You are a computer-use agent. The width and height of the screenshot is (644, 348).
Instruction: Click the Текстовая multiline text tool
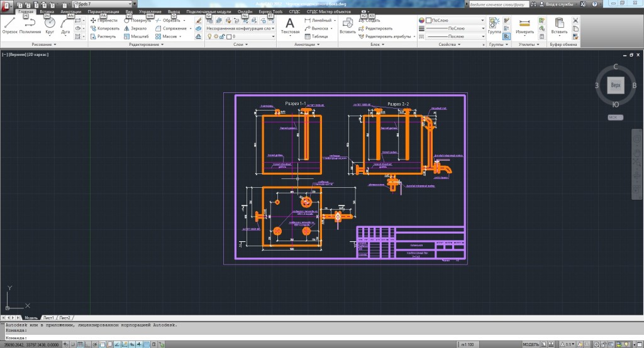[290, 26]
